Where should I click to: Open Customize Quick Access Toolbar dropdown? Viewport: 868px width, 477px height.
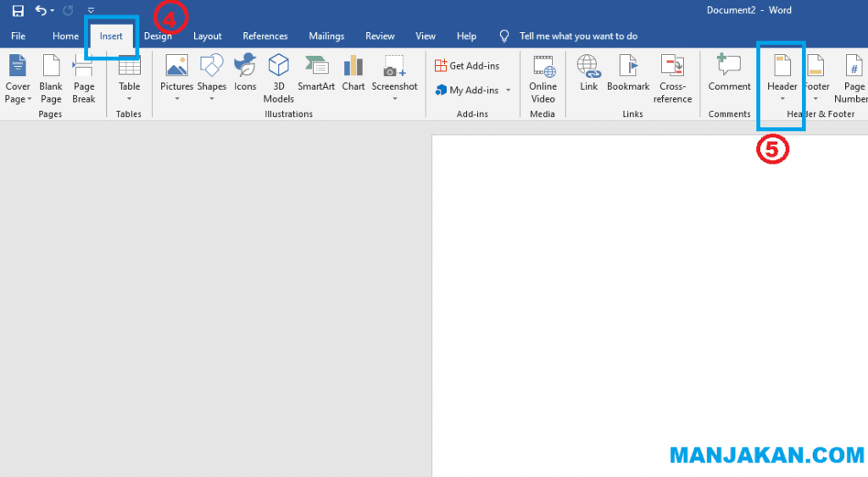click(x=91, y=10)
